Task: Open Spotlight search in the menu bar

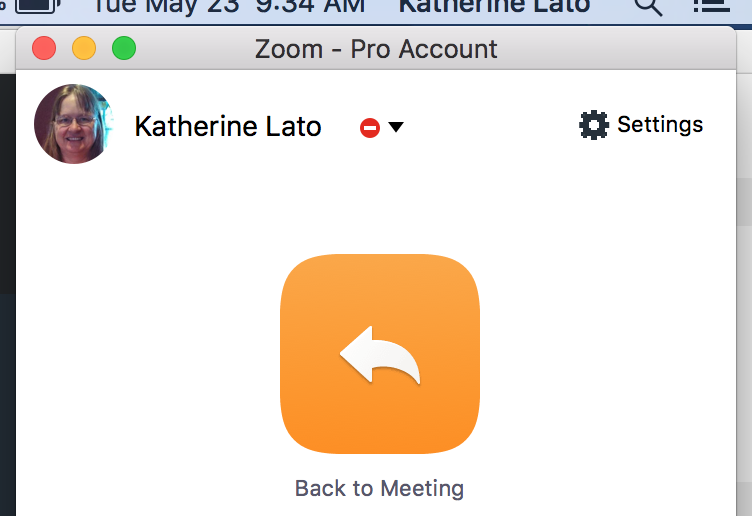Action: tap(649, 6)
